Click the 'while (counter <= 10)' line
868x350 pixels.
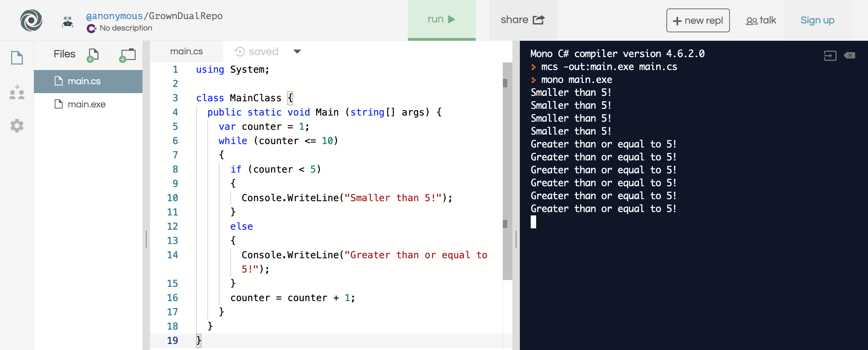278,141
